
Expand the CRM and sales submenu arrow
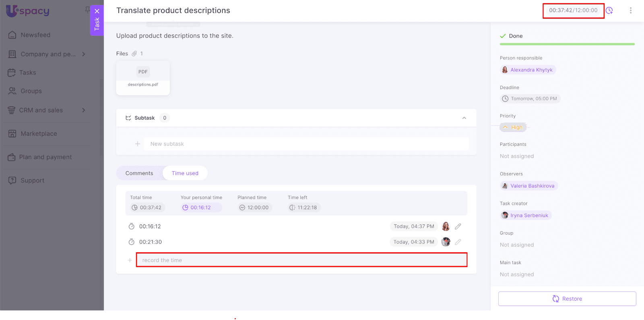tap(84, 110)
